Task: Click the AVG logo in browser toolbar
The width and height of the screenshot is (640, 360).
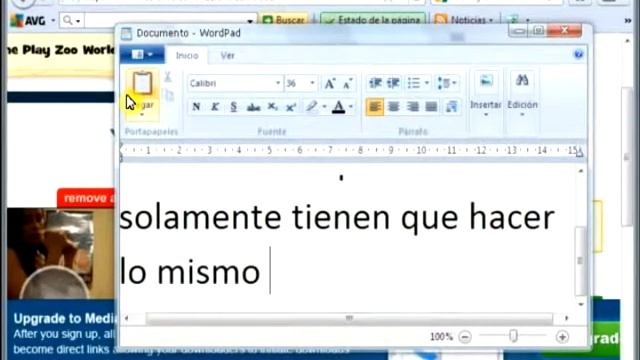Action: [x=29, y=20]
